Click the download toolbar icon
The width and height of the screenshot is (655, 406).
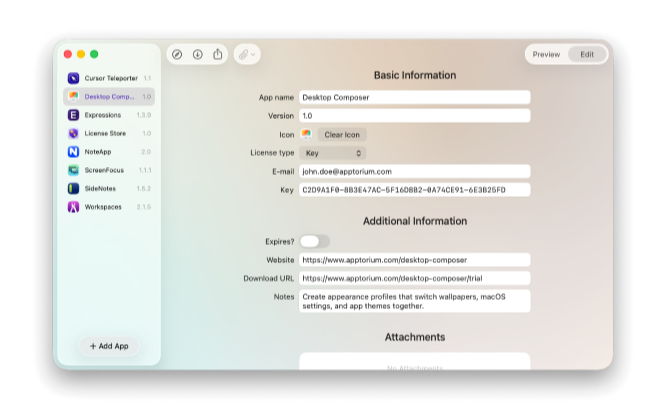(x=198, y=54)
